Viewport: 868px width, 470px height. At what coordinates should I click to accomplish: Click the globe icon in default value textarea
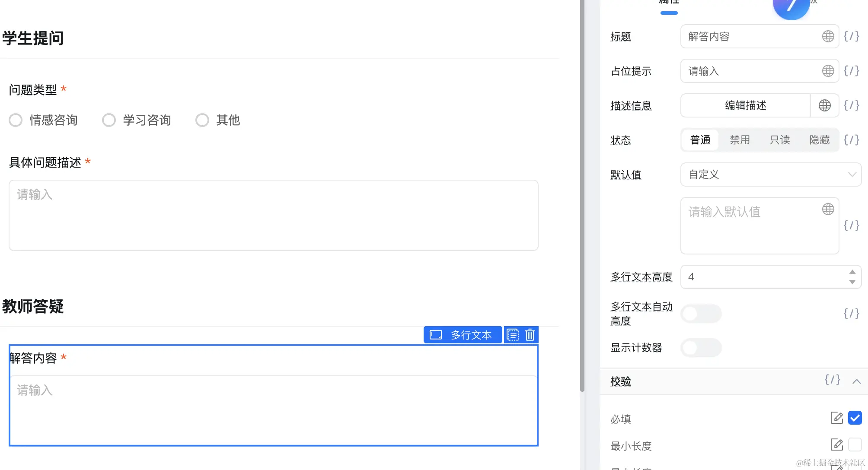pyautogui.click(x=828, y=210)
